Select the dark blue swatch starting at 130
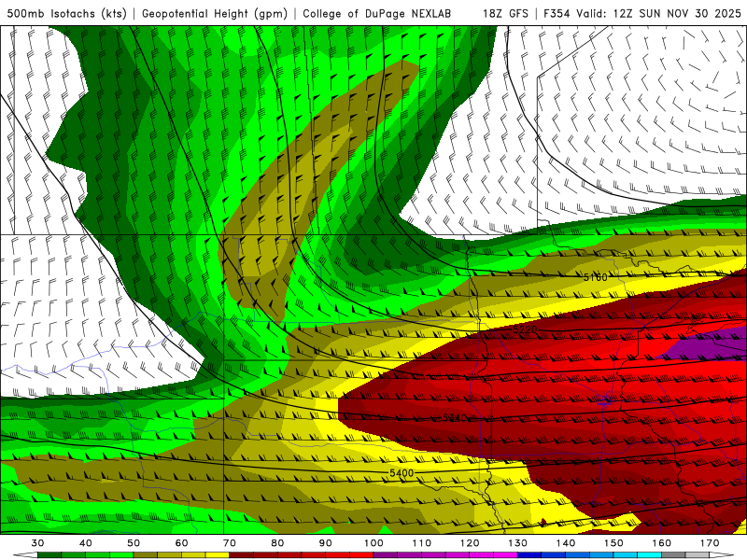This screenshot has height=560, width=747. point(529,555)
